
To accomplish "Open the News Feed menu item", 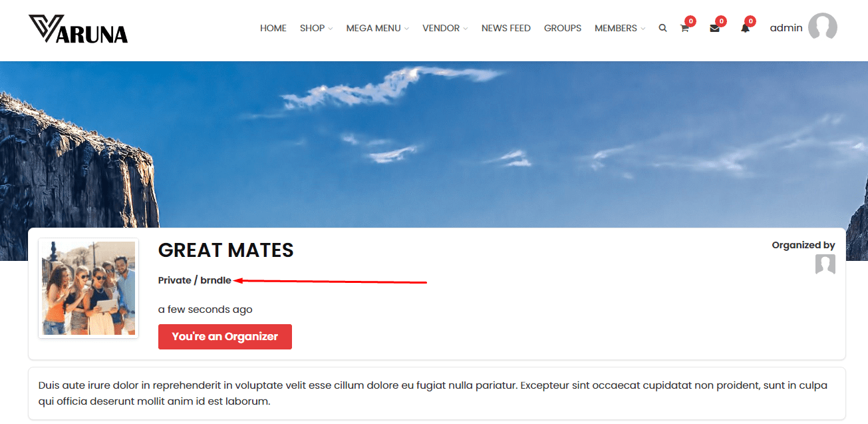I will coord(506,28).
